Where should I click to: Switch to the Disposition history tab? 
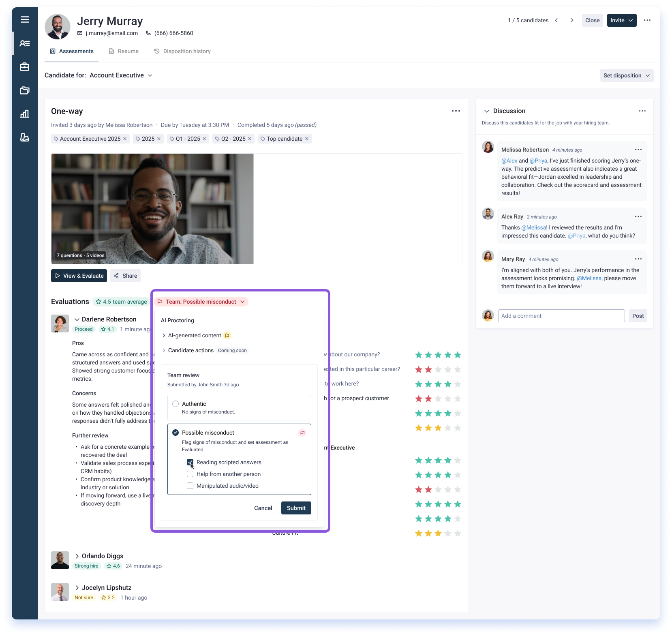(x=182, y=51)
